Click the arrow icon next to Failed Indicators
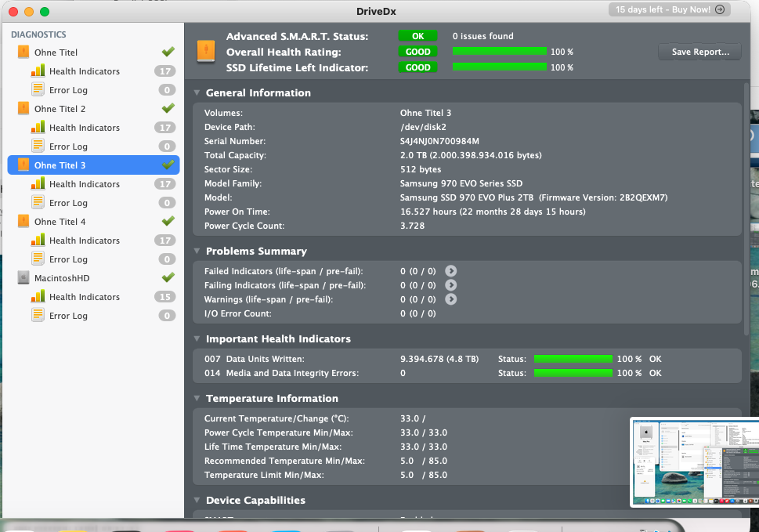 450,271
